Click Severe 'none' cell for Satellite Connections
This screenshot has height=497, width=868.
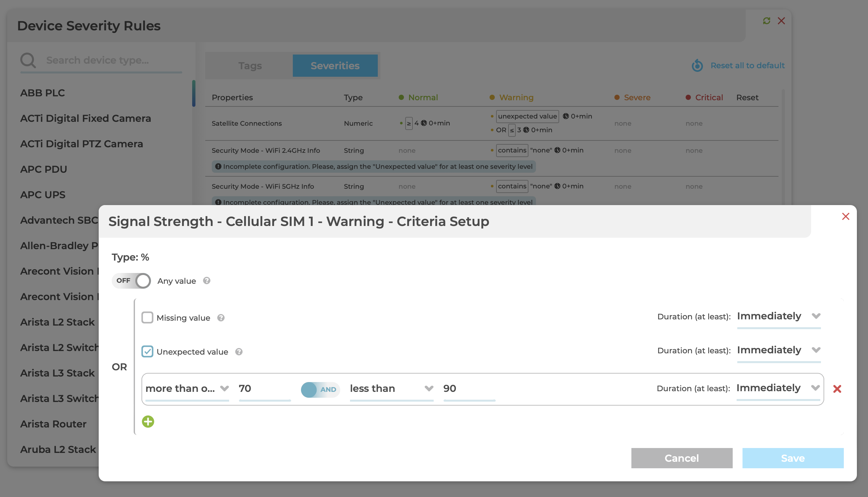[x=623, y=123]
